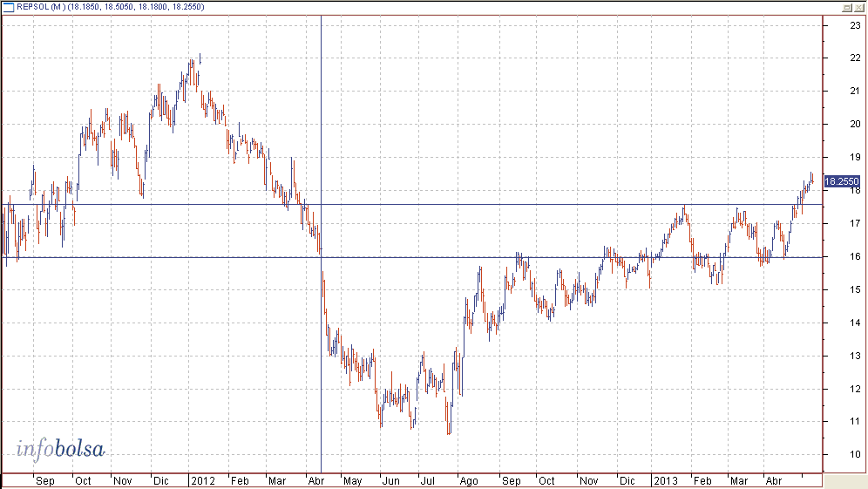Screen dimensions: 868x489
Task: Click price axis value 11
Action: pyautogui.click(x=855, y=421)
